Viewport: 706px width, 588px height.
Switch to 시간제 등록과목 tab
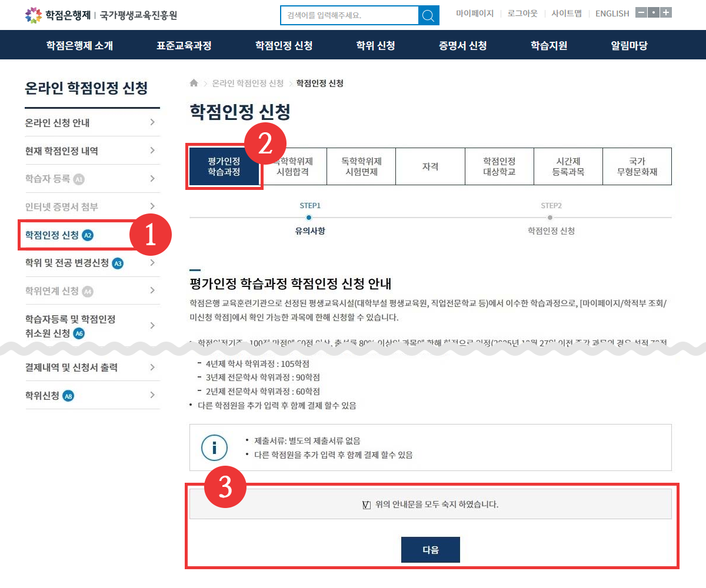coord(568,167)
